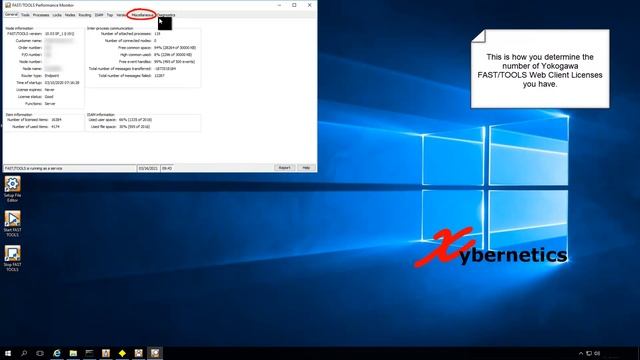
Task: Select the Stop FAST/TOOLS desktop shortcut
Action: [12, 258]
